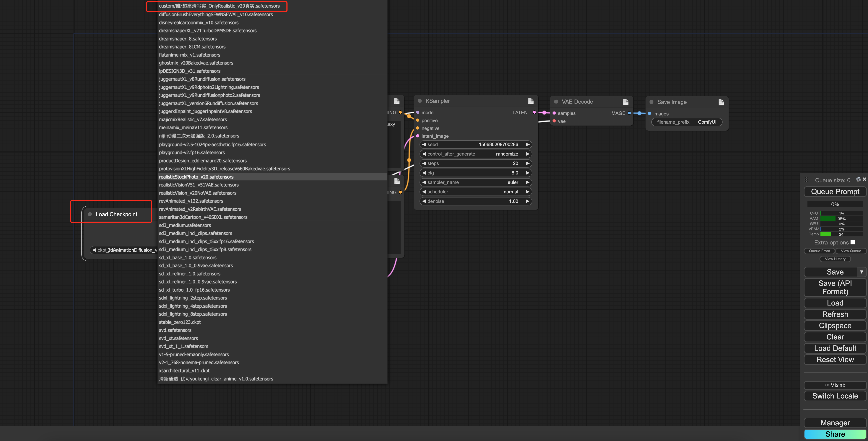Open the queue settings gear icon
The width and height of the screenshot is (868, 441).
(x=858, y=179)
